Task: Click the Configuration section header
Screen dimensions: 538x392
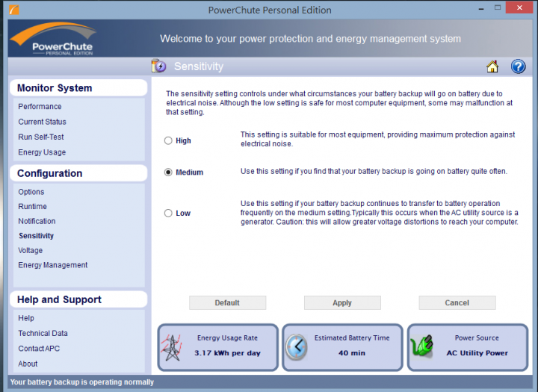Action: [x=78, y=173]
